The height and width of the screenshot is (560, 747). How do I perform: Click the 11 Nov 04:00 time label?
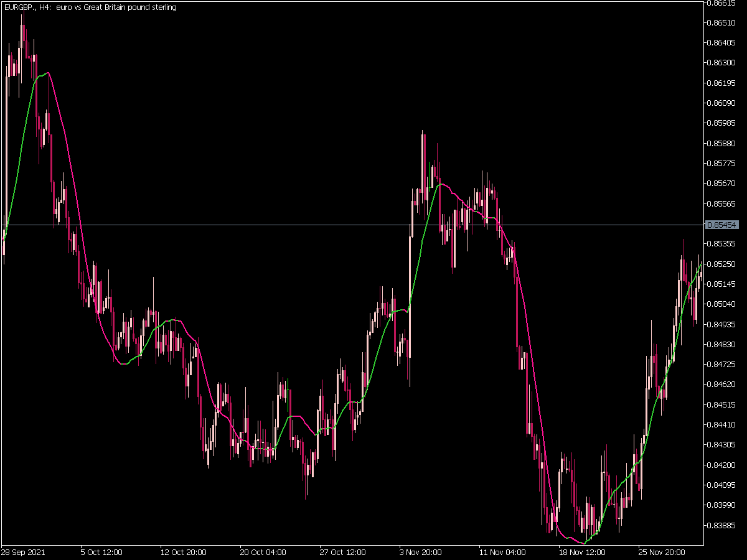pos(502,552)
